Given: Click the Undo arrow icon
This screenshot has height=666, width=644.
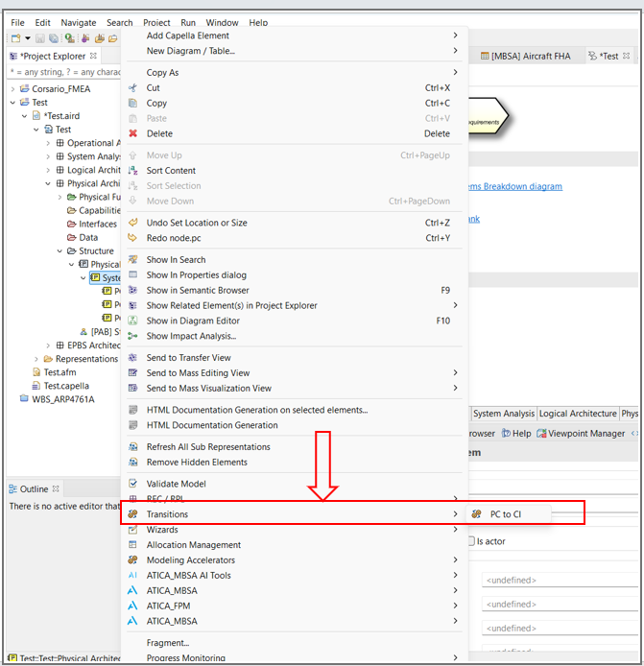Looking at the screenshot, I should point(133,223).
